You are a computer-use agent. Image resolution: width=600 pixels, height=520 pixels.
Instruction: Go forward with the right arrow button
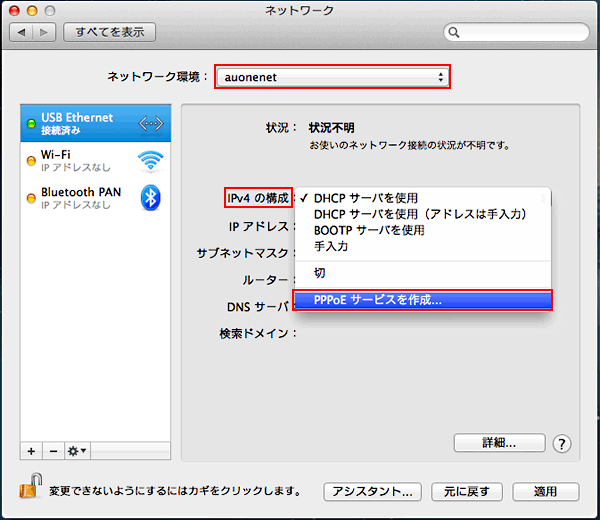click(x=46, y=33)
